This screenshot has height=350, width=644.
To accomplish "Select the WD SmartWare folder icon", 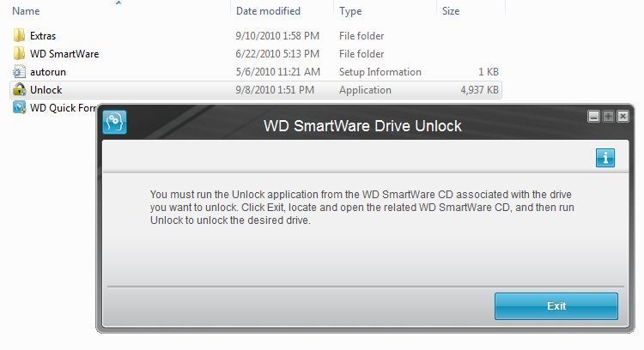I will tap(20, 54).
